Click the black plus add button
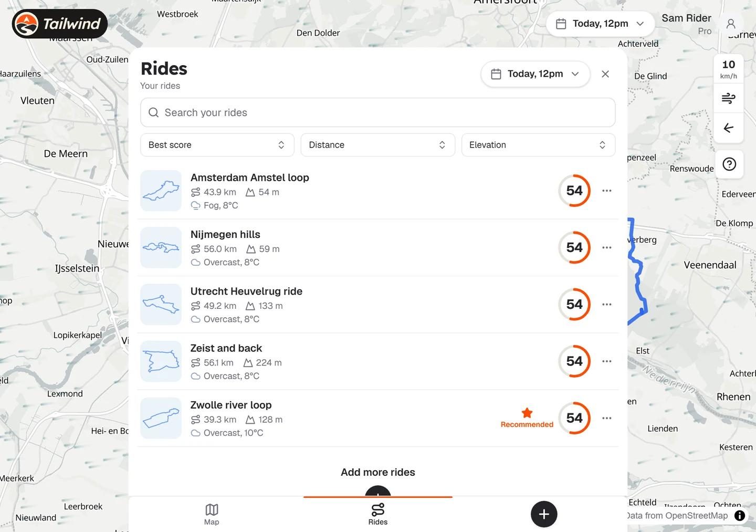The image size is (756, 532). point(544,514)
